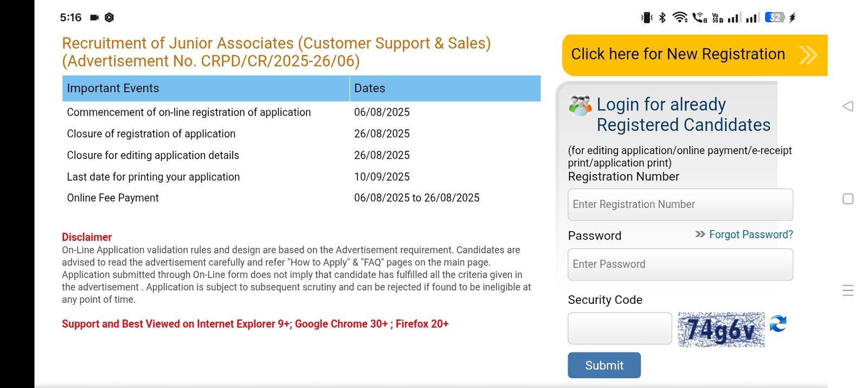This screenshot has width=868, height=388.
Task: Focus the Enter Password field
Action: 680,264
